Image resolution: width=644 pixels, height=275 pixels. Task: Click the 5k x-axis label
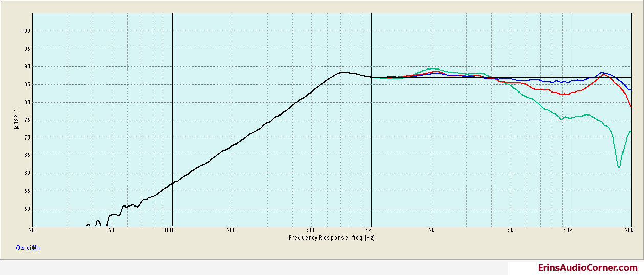pyautogui.click(x=510, y=231)
